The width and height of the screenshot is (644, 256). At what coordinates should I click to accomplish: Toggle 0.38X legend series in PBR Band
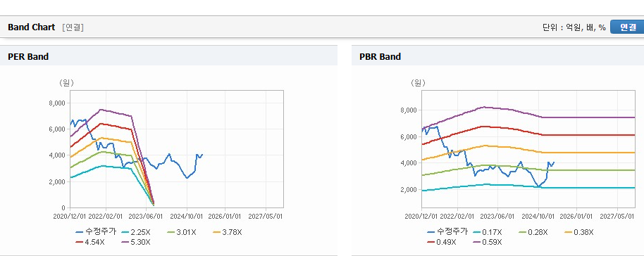[x=579, y=232]
